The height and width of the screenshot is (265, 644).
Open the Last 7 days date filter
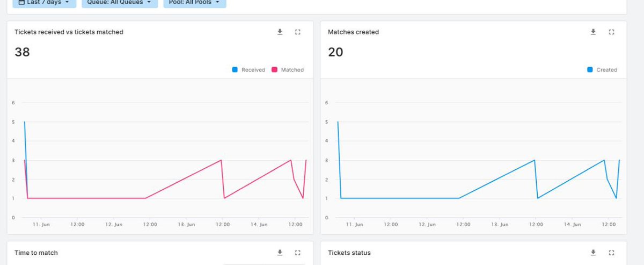pos(44,3)
